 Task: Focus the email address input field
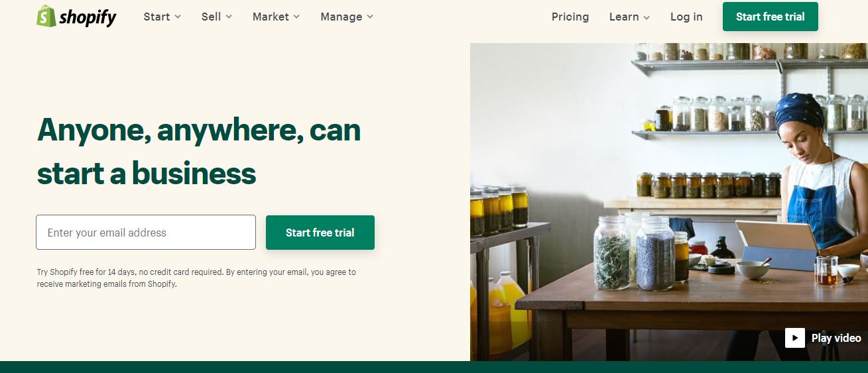click(x=146, y=233)
